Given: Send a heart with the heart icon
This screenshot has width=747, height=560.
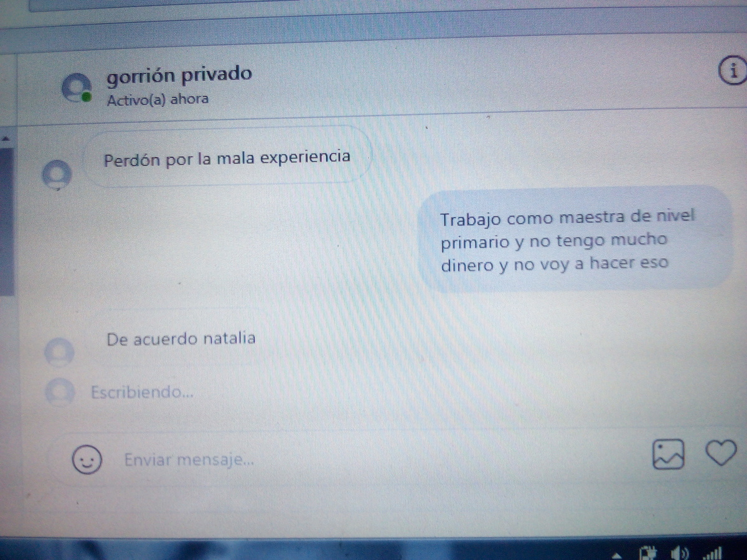Looking at the screenshot, I should (720, 452).
